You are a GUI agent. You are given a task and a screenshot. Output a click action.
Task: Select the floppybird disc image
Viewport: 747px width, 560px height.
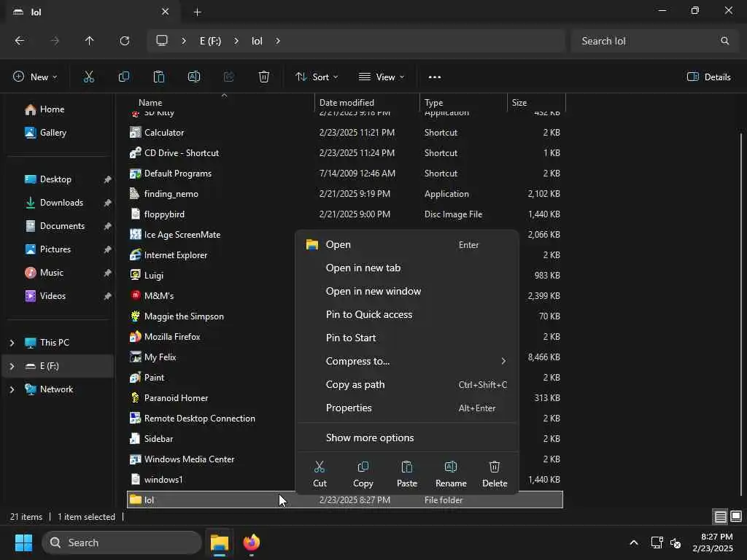345,214
